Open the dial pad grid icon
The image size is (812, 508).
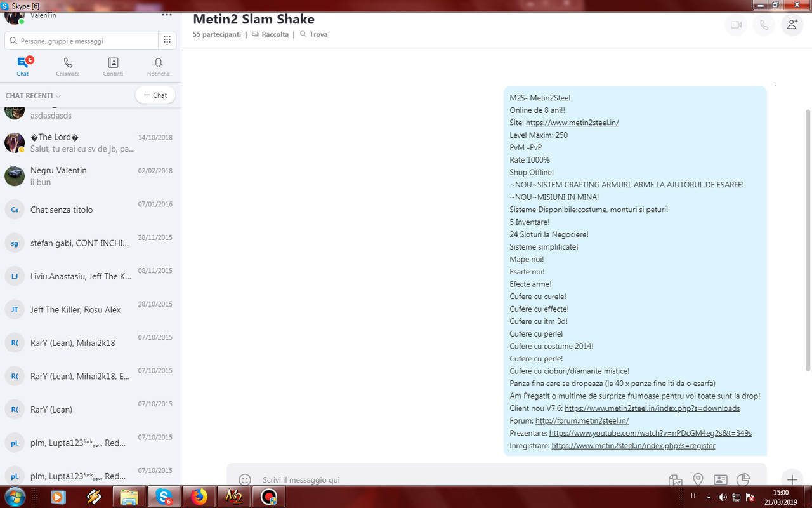pos(167,41)
